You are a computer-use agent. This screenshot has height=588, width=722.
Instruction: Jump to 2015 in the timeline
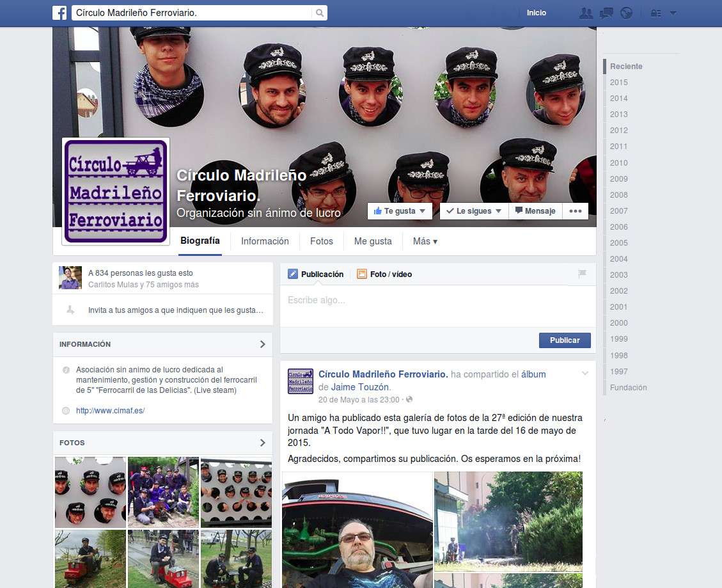619,83
